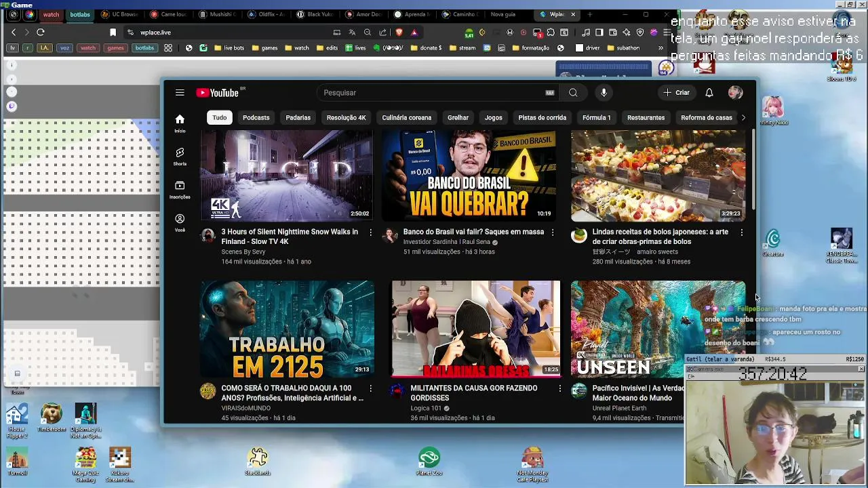Select the Restaurantes filter chip

coord(646,118)
